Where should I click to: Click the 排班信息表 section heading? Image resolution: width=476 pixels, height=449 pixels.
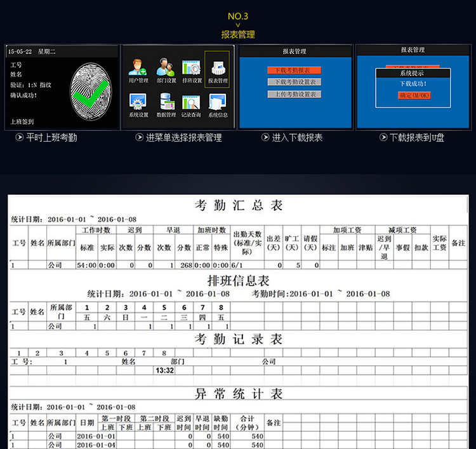[238, 280]
